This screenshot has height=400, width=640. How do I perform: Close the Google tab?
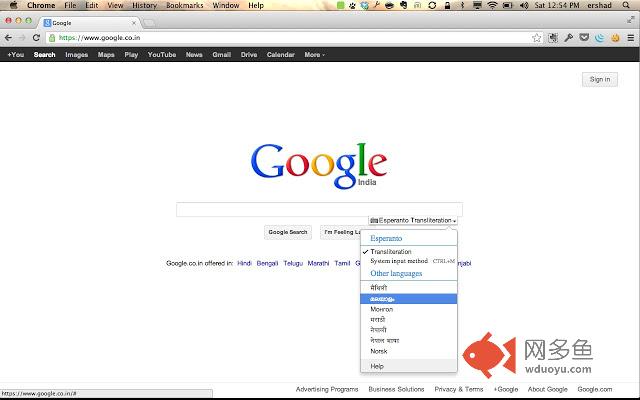click(x=133, y=23)
